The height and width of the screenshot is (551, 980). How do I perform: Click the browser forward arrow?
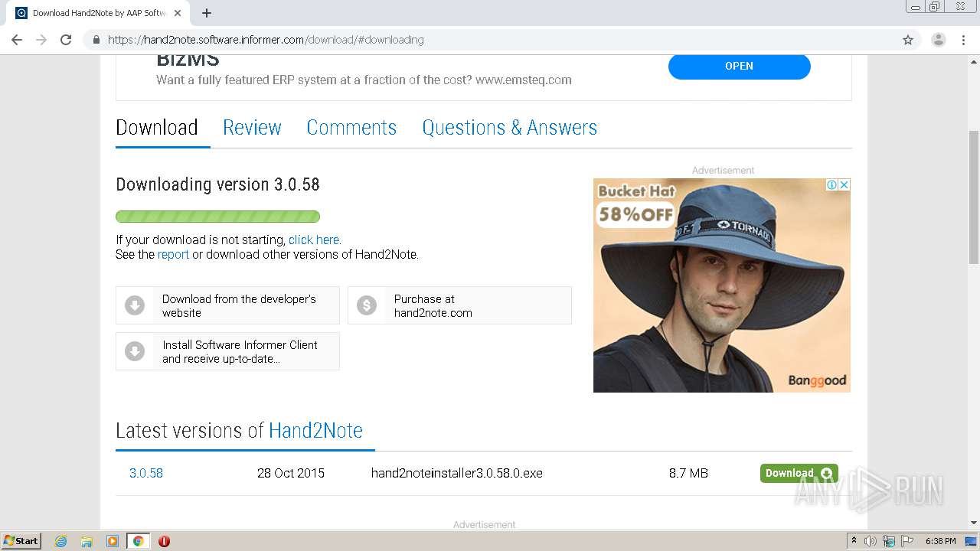click(x=41, y=40)
